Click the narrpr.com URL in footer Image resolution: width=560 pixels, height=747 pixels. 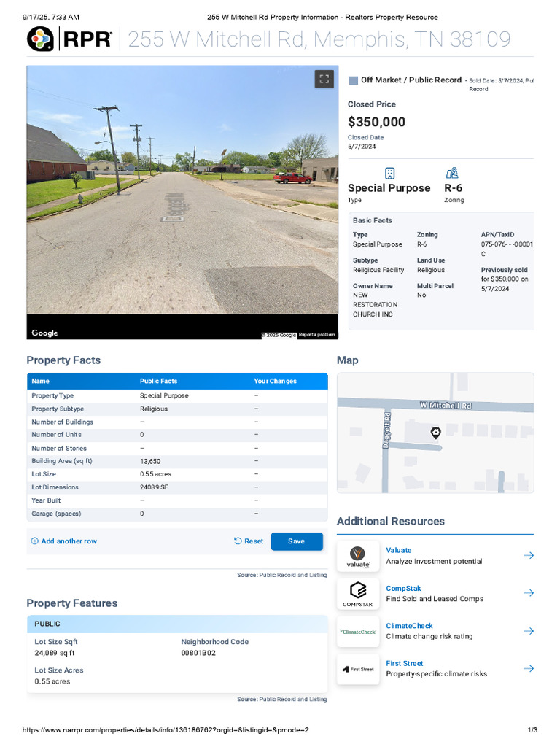tap(166, 730)
